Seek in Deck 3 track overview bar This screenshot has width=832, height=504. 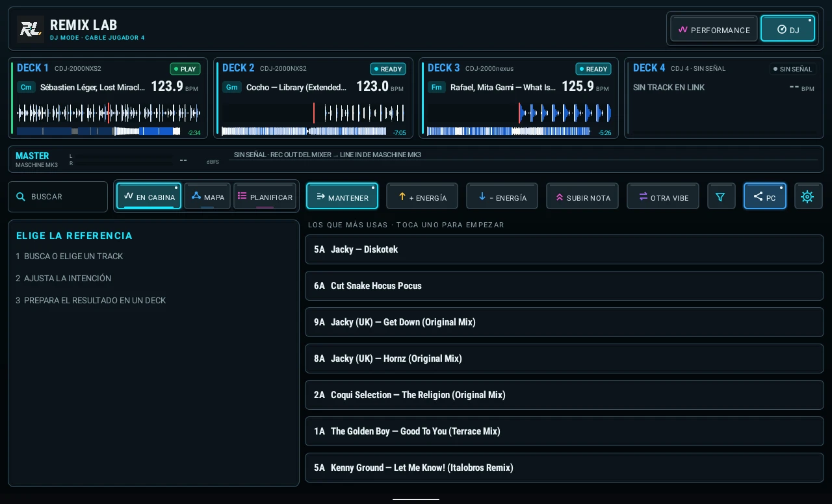point(509,131)
